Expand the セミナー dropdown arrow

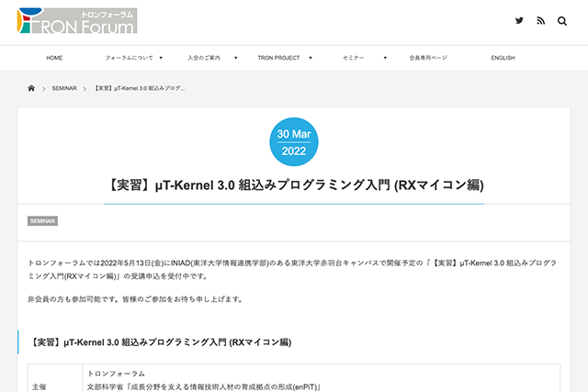tap(385, 58)
